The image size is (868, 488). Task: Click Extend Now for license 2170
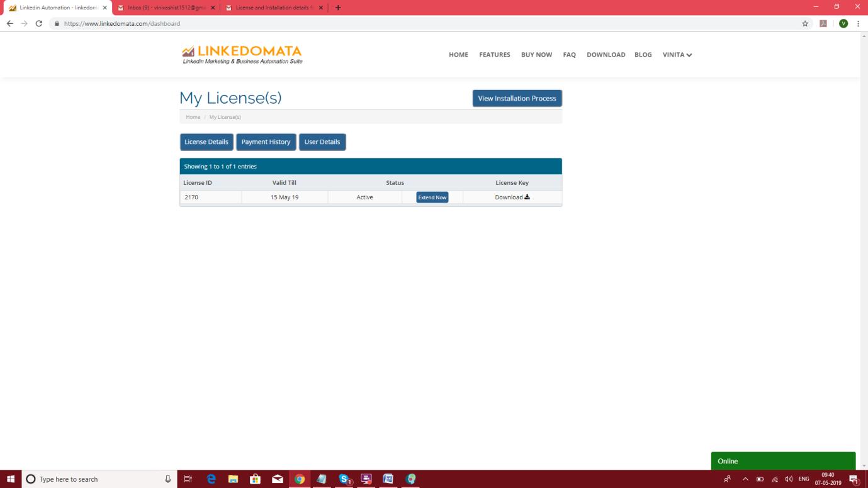432,197
